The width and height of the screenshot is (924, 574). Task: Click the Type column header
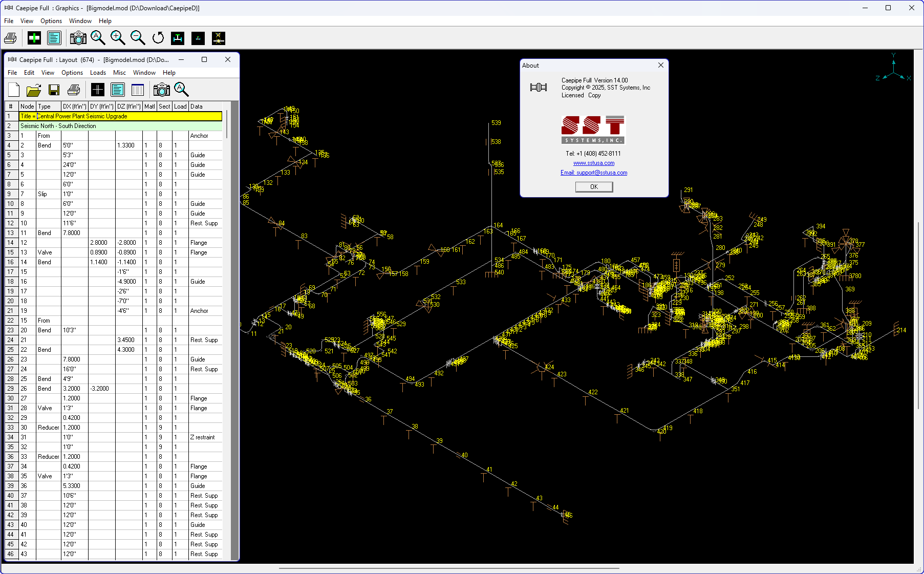coord(48,107)
